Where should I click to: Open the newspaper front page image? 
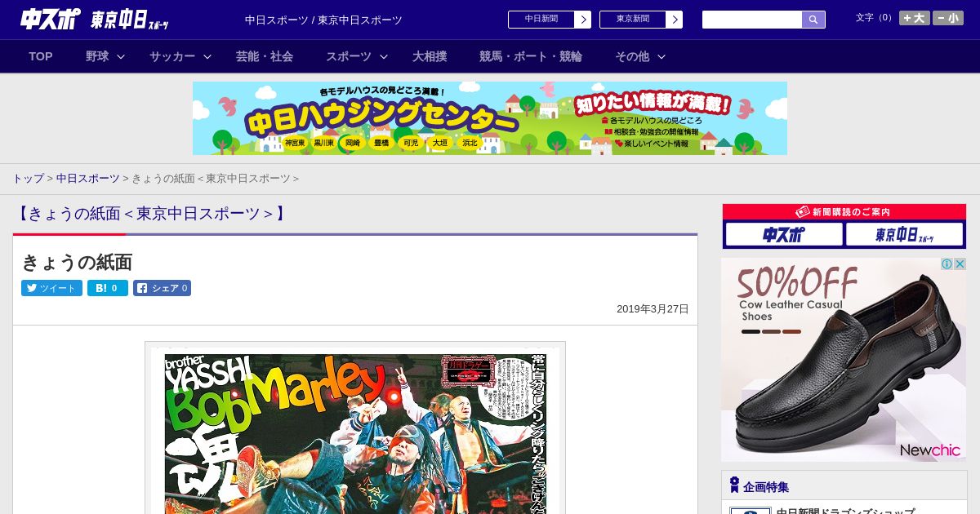coord(355,429)
